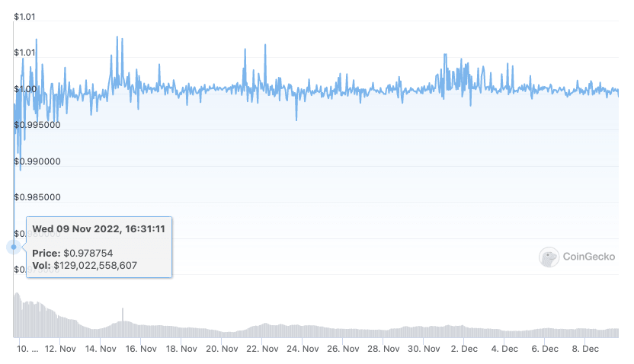Click the $0.990000 price axis label
Image resolution: width=634 pixels, height=364 pixels.
pos(37,161)
